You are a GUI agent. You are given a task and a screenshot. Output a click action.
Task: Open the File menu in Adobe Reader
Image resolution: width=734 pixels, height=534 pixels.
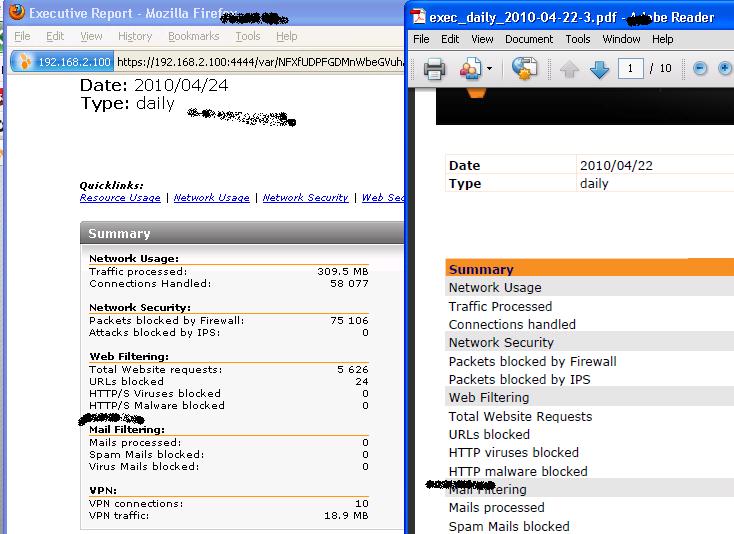pos(421,39)
